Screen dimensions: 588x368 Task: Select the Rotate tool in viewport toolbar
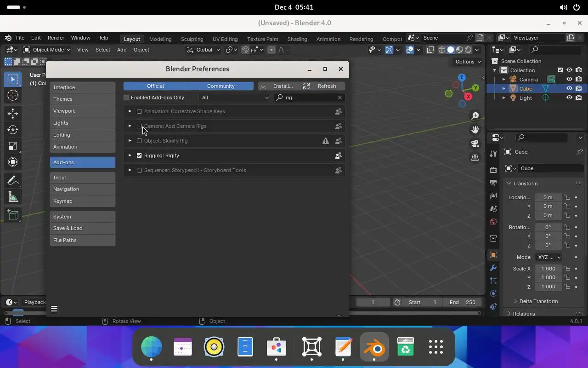pyautogui.click(x=13, y=130)
